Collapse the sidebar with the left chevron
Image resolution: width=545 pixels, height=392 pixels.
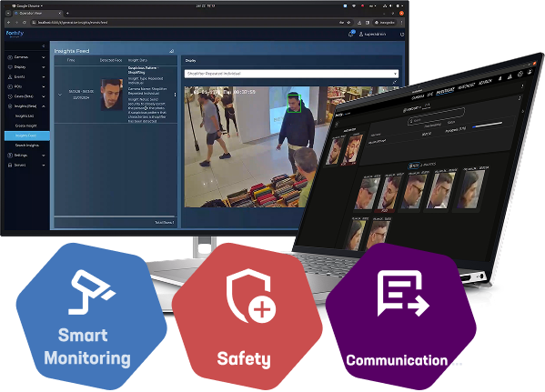coord(44,45)
